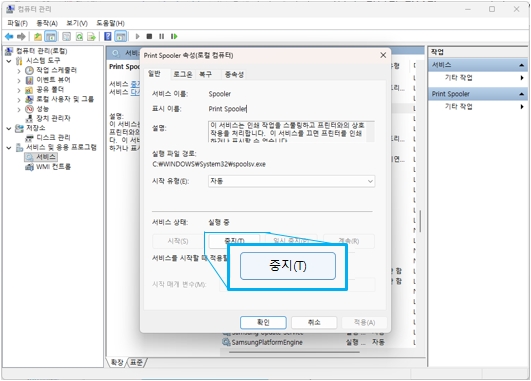The image size is (531, 381).
Task: Click the 취소 button
Action: click(x=314, y=322)
